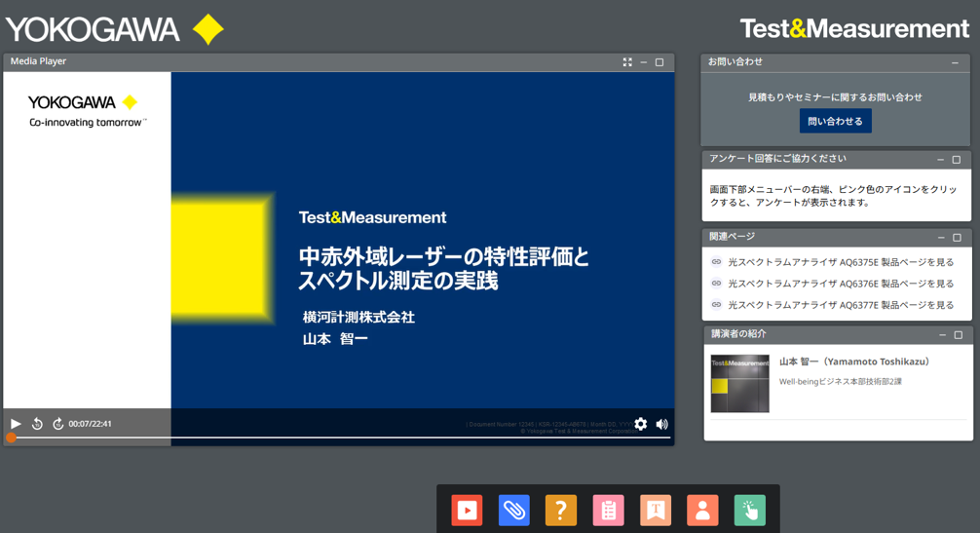Click the 関連ページ panel title

[x=732, y=237]
